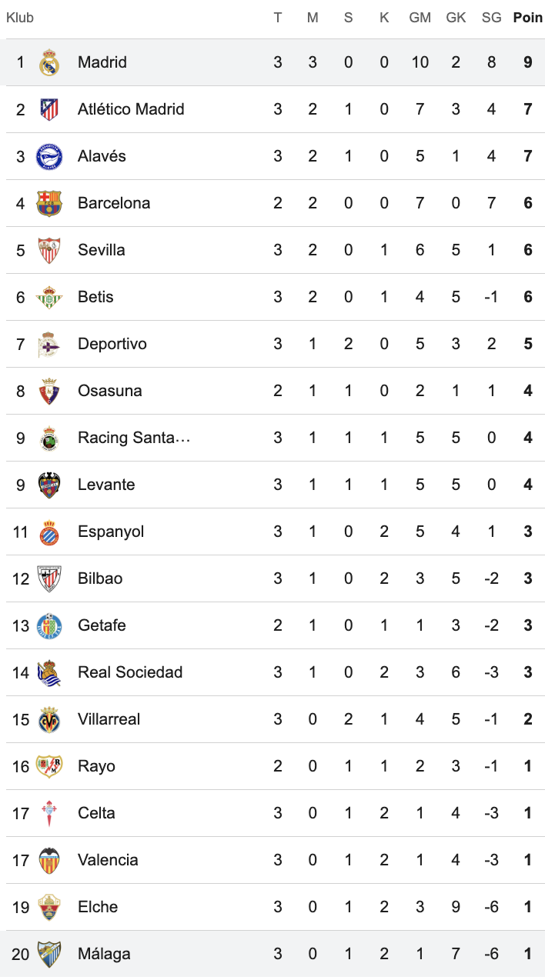Click the Poin column header
The image size is (545, 980).
[528, 18]
